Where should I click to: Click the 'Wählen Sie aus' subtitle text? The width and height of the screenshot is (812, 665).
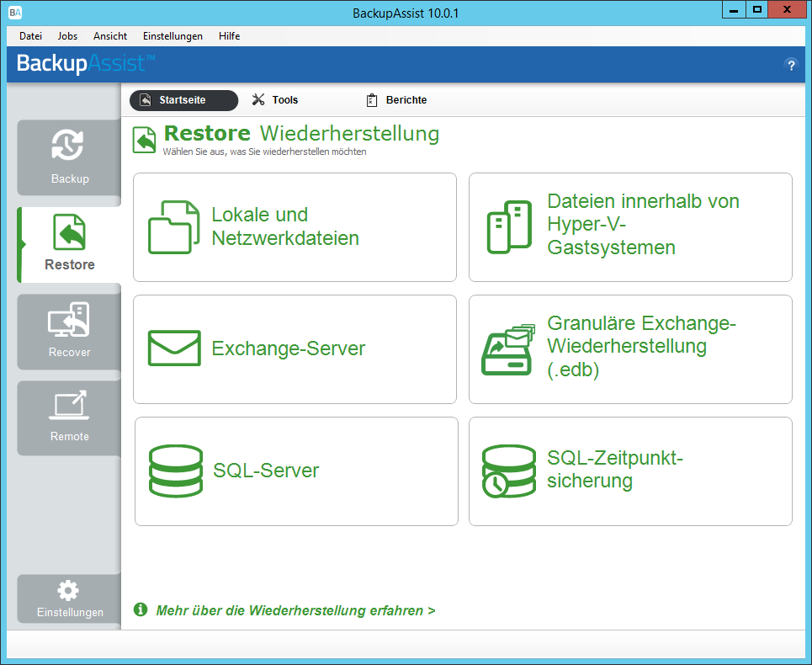[x=264, y=152]
